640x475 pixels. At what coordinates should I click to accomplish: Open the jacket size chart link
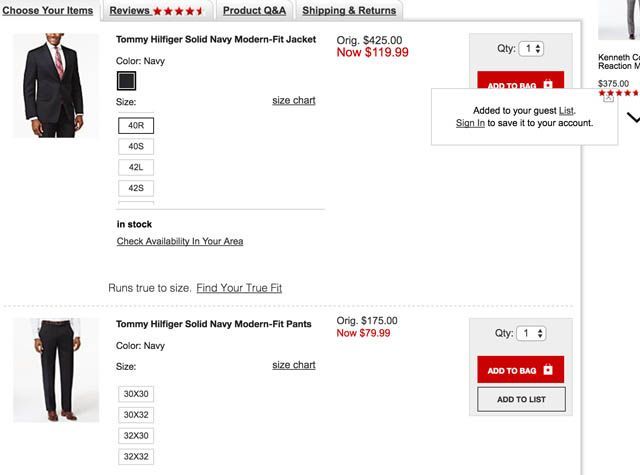(294, 100)
